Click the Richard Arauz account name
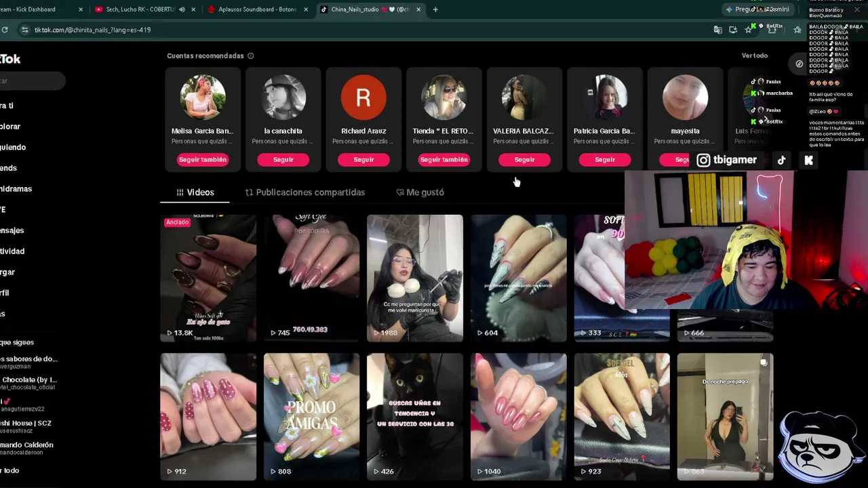 pos(363,131)
